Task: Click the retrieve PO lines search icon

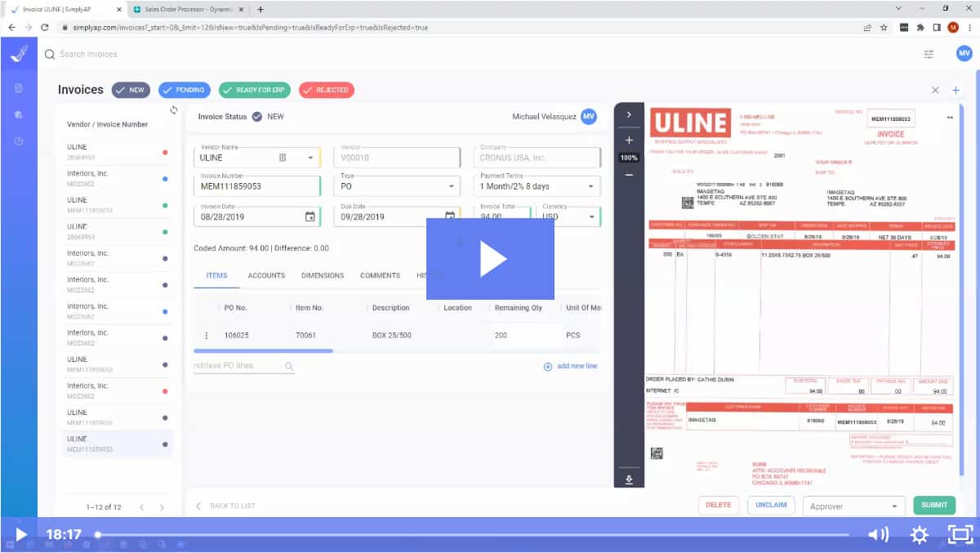Action: click(289, 367)
